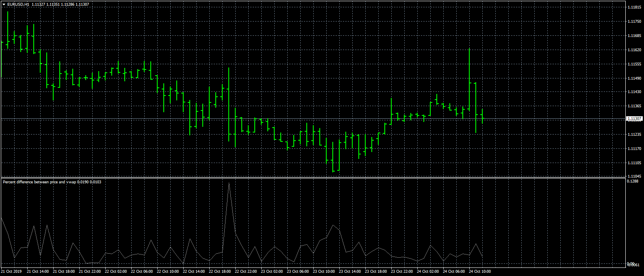This screenshot has height=276, width=644.
Task: Click the highlighted current price tag 1.11307
Action: (634, 119)
